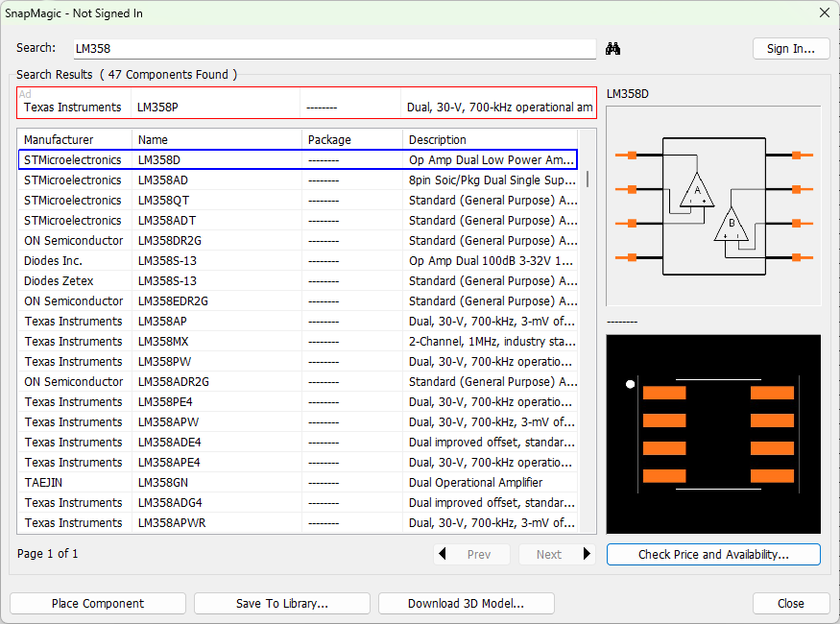The width and height of the screenshot is (840, 624).
Task: Select the LM358PE4 result row
Action: 298,402
